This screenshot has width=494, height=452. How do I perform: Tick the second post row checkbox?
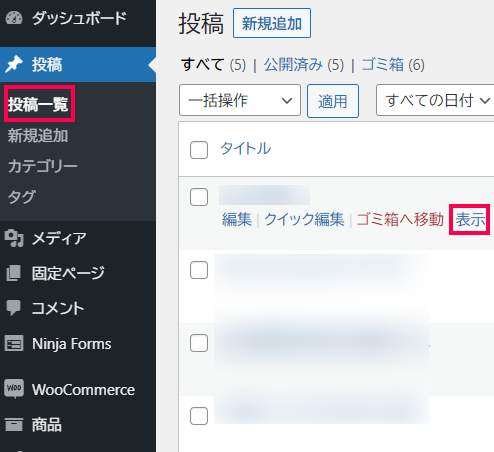(199, 270)
